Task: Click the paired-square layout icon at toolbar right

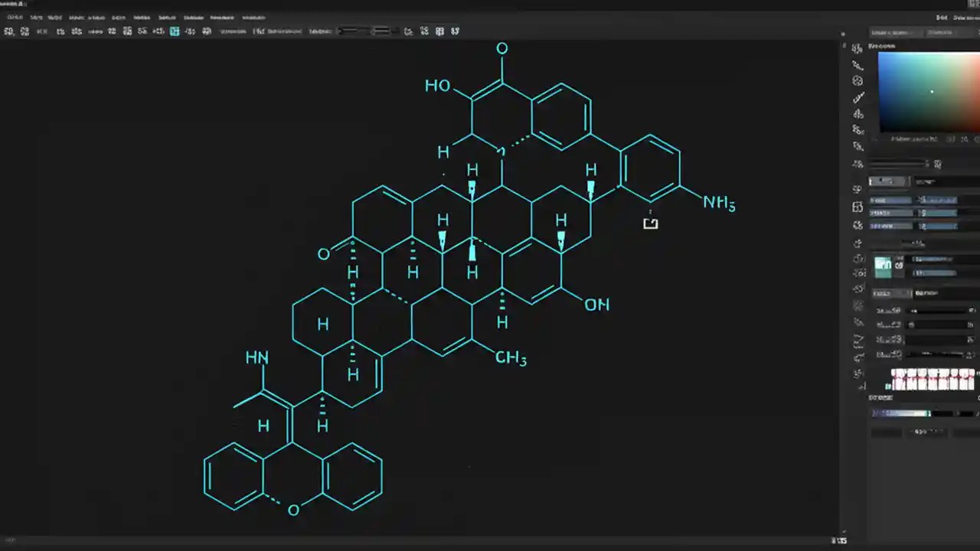Action: (x=439, y=31)
